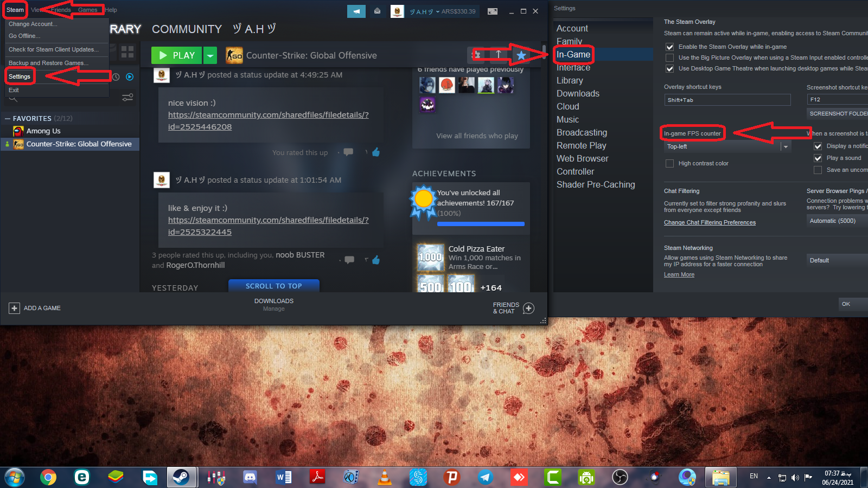This screenshot has height=488, width=868.
Task: Choose Check for Steam Client Updates
Action: point(54,49)
